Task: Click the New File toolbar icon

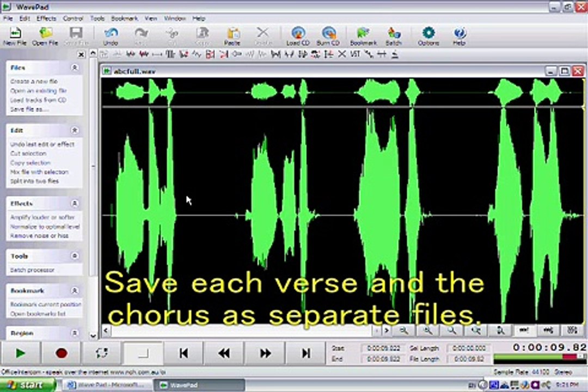Action: (15, 36)
